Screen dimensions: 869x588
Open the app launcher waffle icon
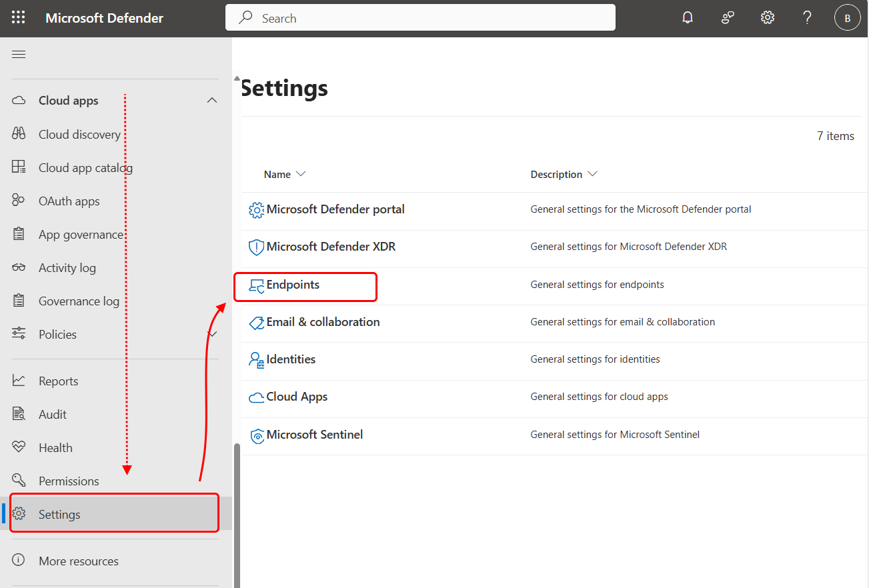point(18,17)
